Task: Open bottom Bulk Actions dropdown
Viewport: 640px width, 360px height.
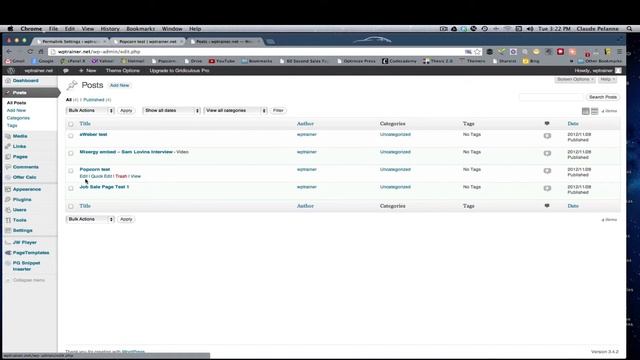Action: pos(90,219)
